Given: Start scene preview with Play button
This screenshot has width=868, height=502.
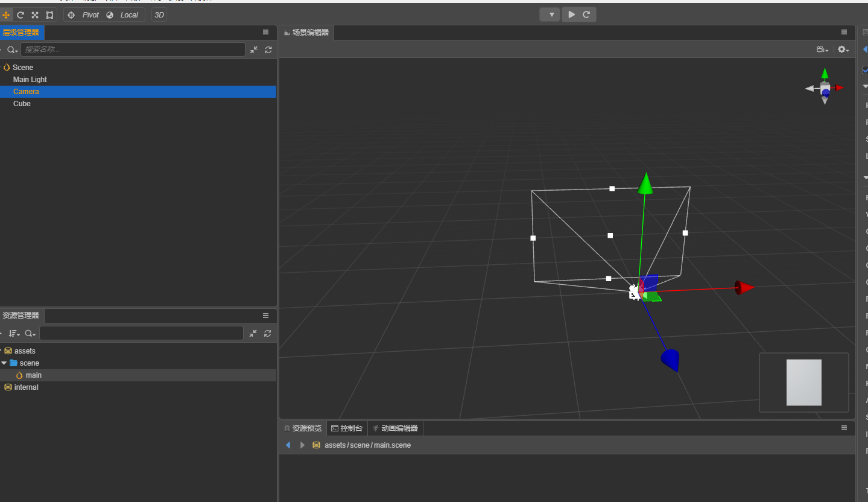Looking at the screenshot, I should coord(571,14).
